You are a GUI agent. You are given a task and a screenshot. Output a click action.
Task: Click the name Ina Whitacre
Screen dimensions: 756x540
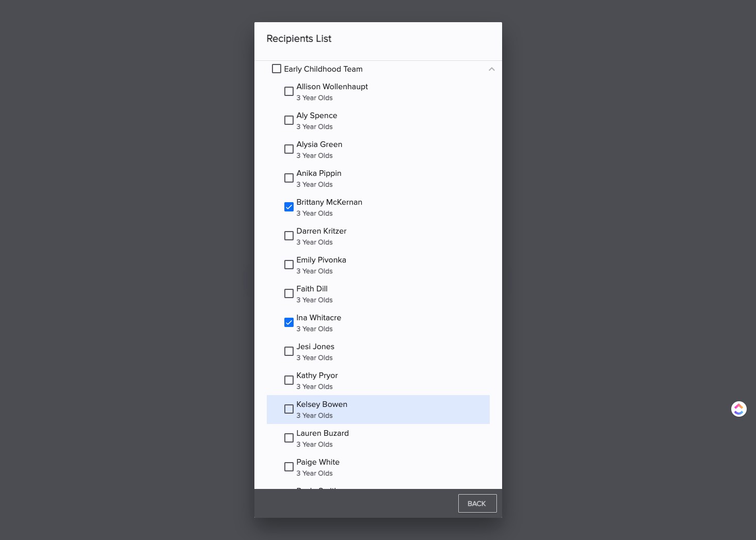click(318, 318)
